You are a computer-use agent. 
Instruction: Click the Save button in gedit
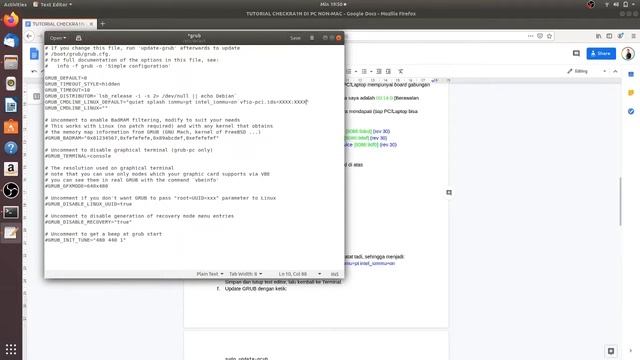(x=295, y=38)
